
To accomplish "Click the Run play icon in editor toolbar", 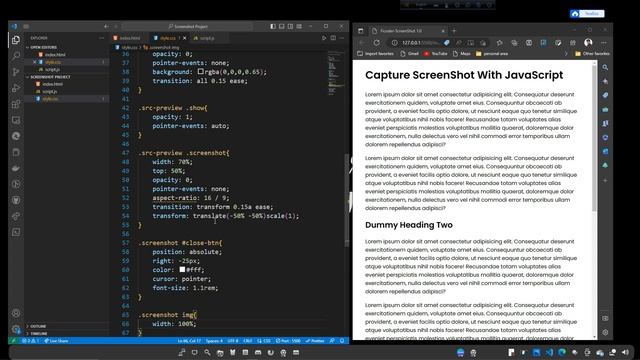I will [x=324, y=38].
